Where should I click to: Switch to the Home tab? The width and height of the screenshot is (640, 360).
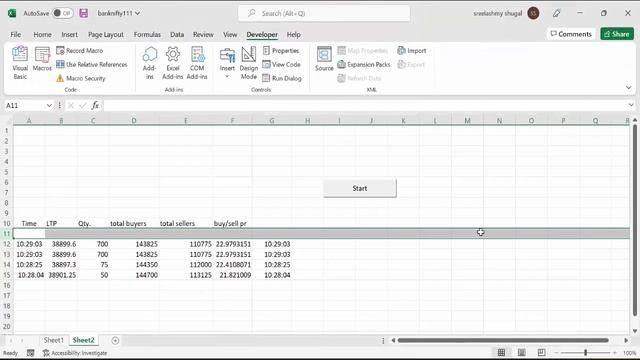[x=42, y=35]
